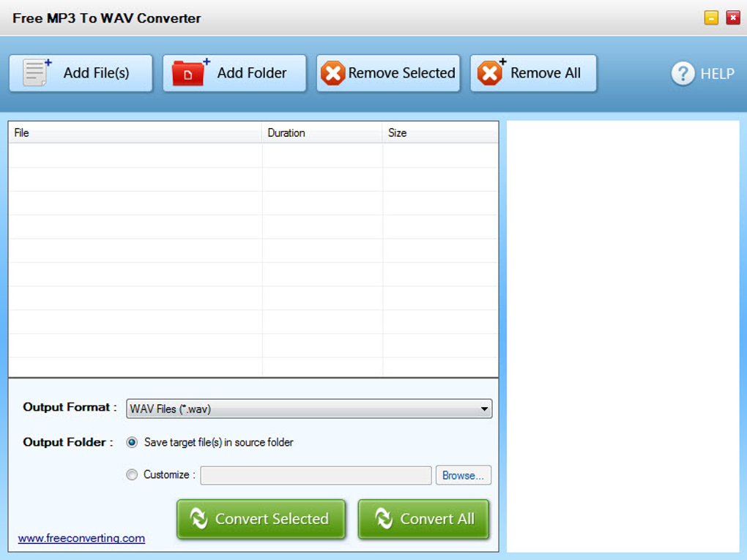Click the Browse... button
The width and height of the screenshot is (747, 560).
coord(463,475)
